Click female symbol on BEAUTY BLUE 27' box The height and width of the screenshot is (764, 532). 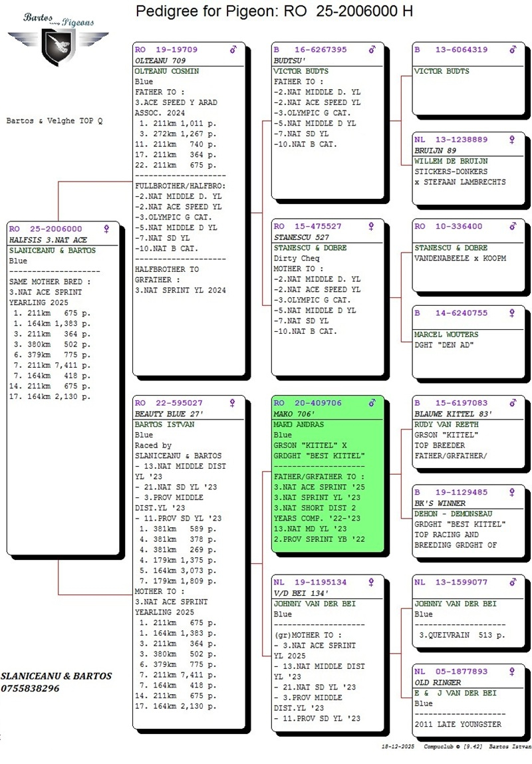point(233,403)
